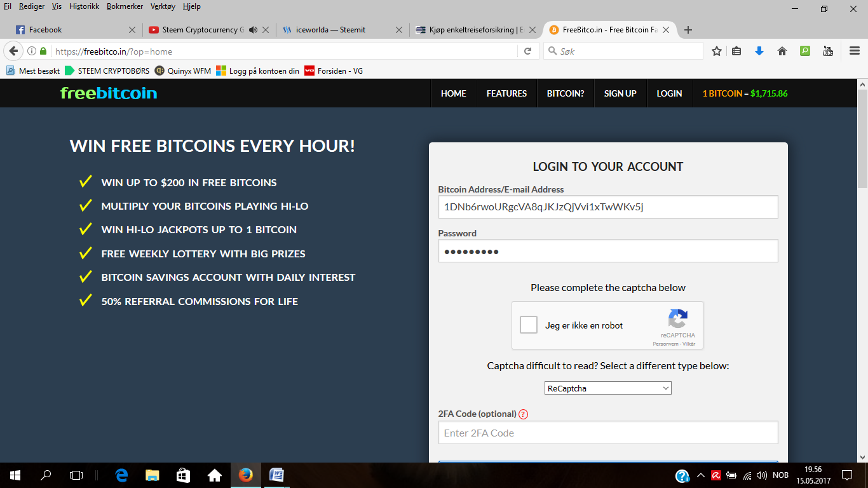
Task: Switch to the Kjøp enkeltreiseforsikring tab
Action: (475, 30)
